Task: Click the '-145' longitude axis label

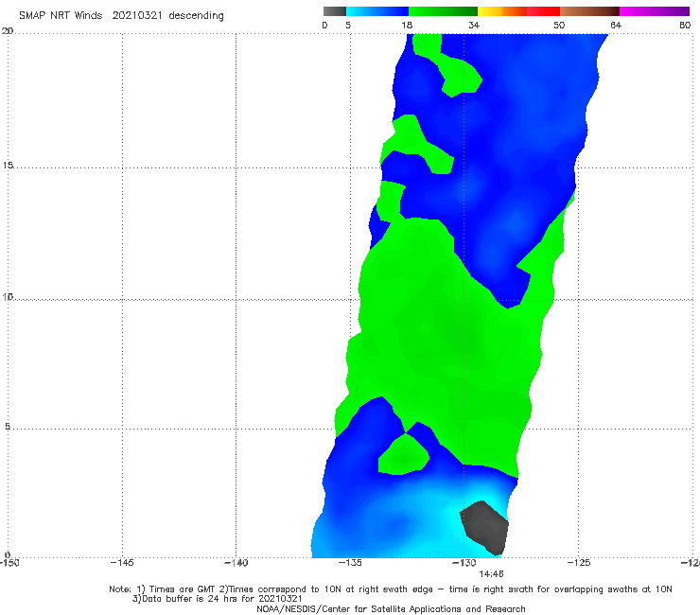Action: 122,562
